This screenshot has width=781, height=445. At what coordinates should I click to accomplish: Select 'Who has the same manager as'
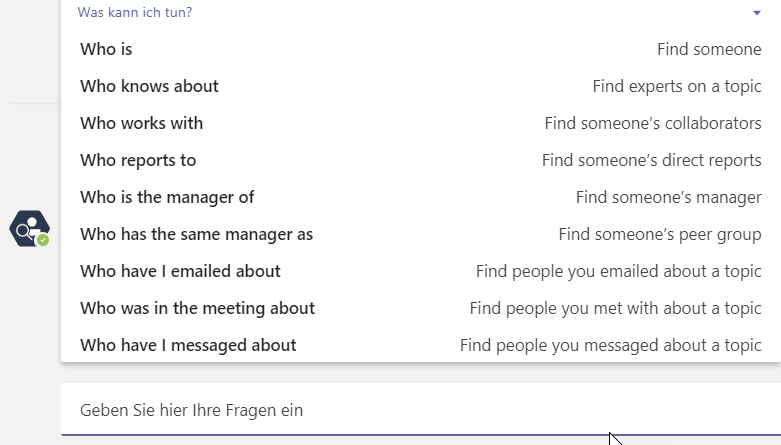click(421, 234)
